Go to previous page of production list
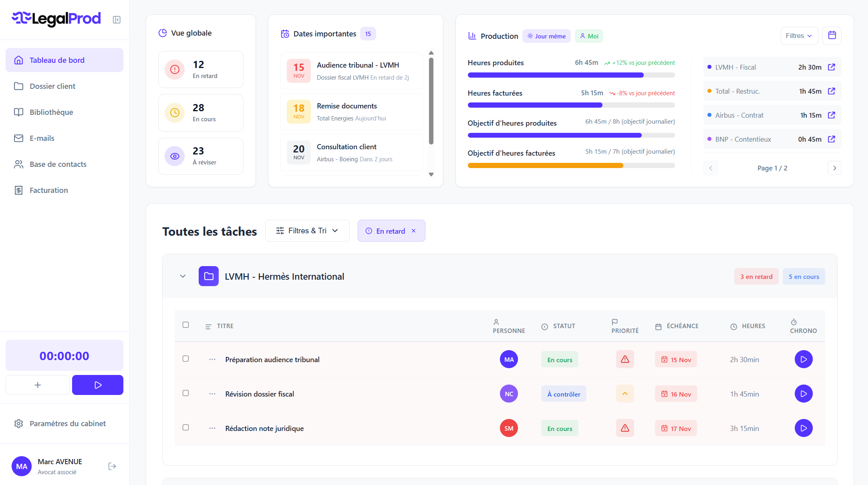The width and height of the screenshot is (868, 485). click(711, 168)
